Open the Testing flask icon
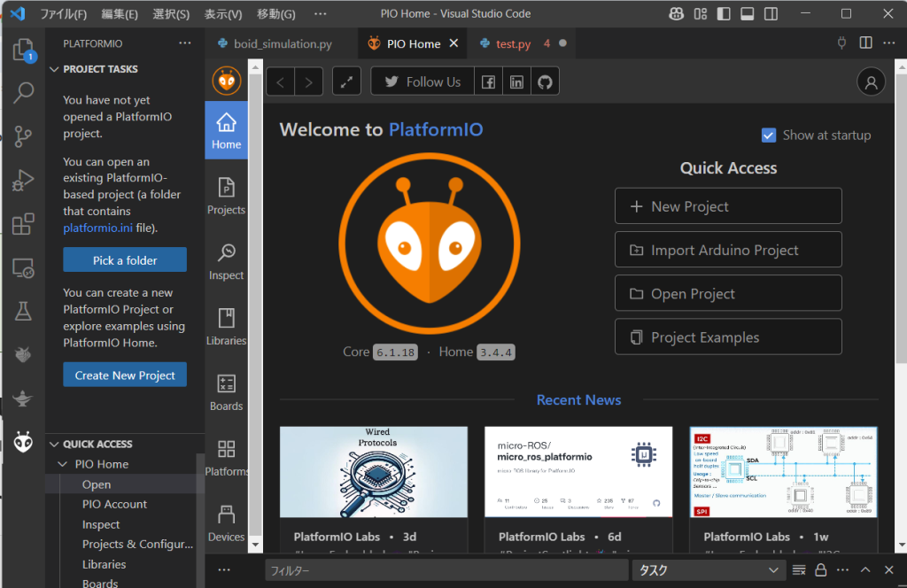Screen dimensions: 907x588 tap(23, 311)
